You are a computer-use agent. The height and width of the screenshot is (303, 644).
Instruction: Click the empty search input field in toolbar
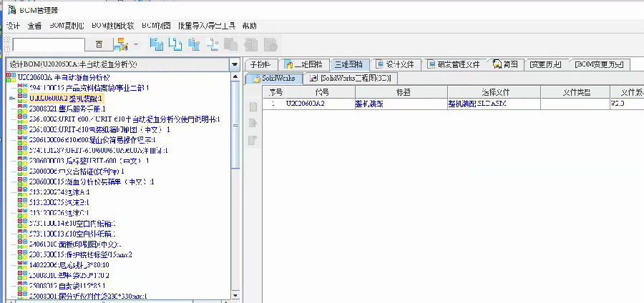pos(49,45)
